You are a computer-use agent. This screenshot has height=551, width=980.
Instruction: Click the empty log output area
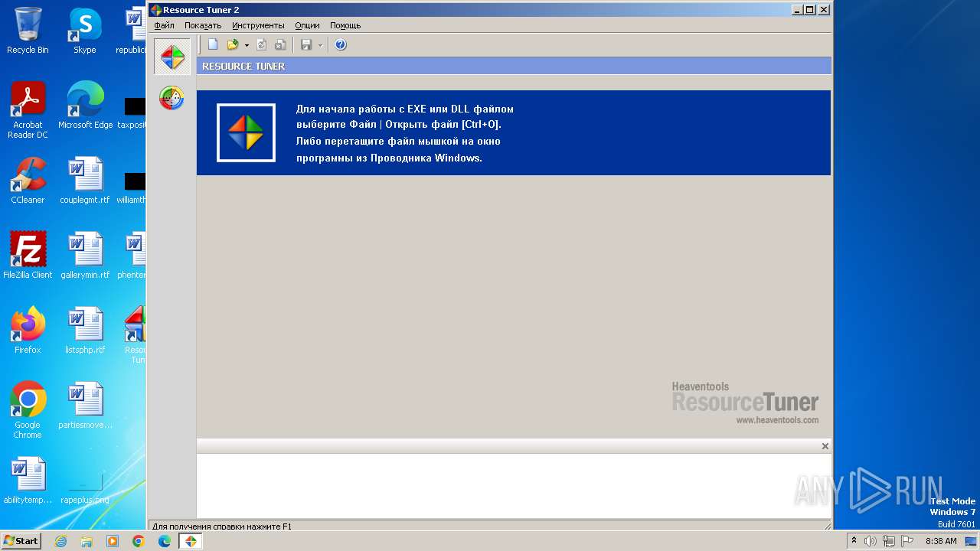click(x=514, y=485)
